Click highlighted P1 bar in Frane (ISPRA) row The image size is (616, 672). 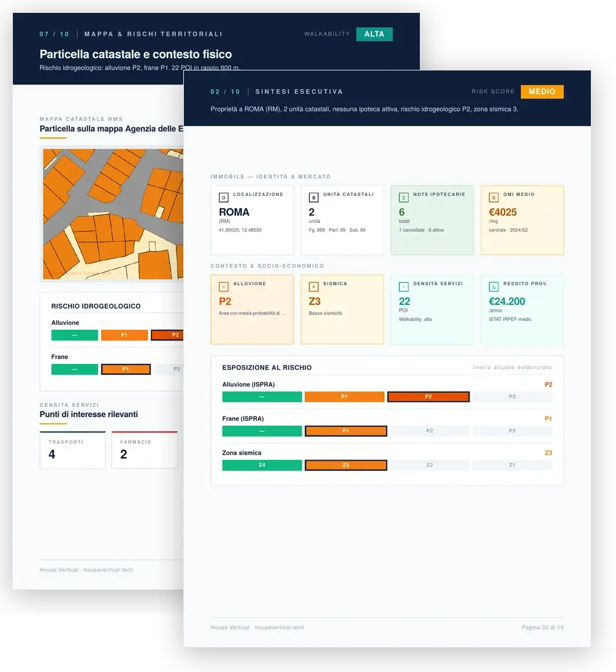click(x=346, y=431)
